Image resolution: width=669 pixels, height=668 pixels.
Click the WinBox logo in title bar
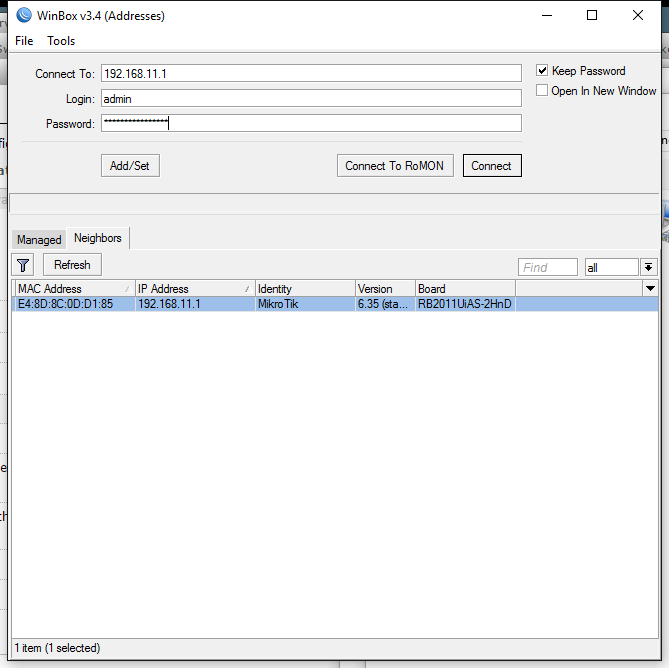tap(24, 15)
